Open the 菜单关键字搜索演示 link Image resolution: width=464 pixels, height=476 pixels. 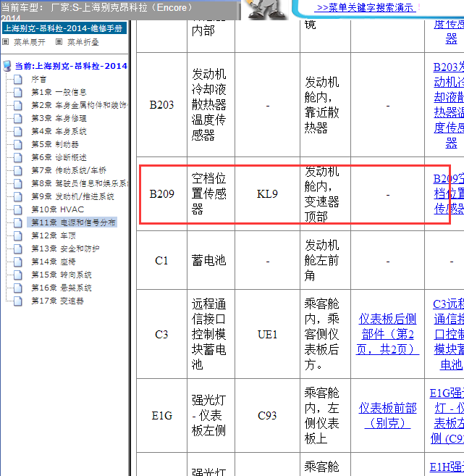(365, 7)
